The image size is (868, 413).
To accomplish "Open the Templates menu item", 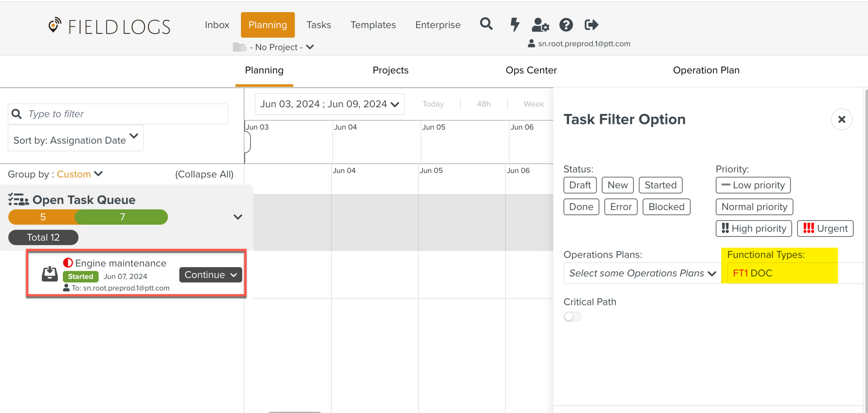I will coord(373,25).
